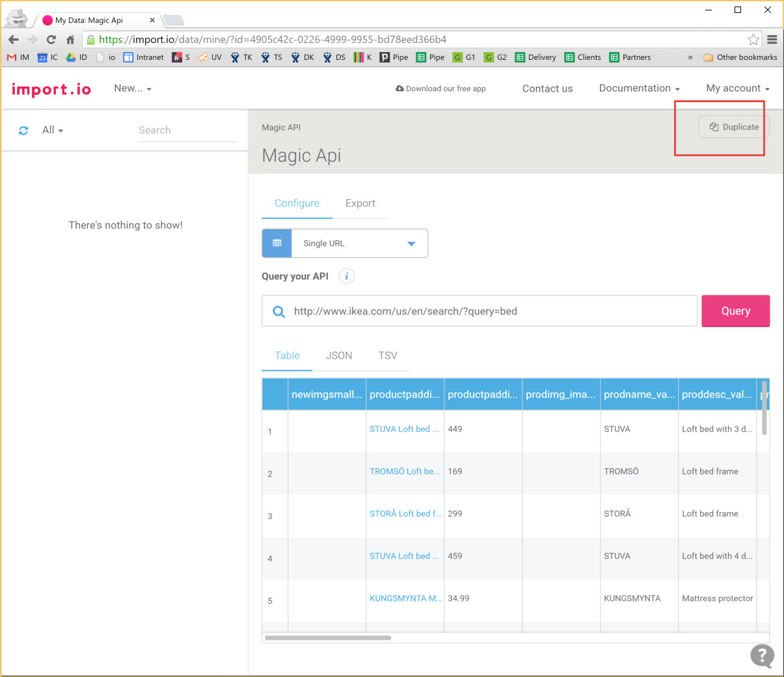Click the Duplicate button

734,127
